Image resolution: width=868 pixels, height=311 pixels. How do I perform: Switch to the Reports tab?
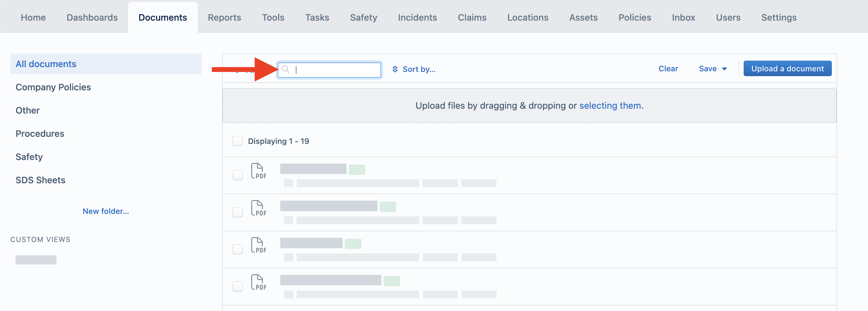click(224, 17)
